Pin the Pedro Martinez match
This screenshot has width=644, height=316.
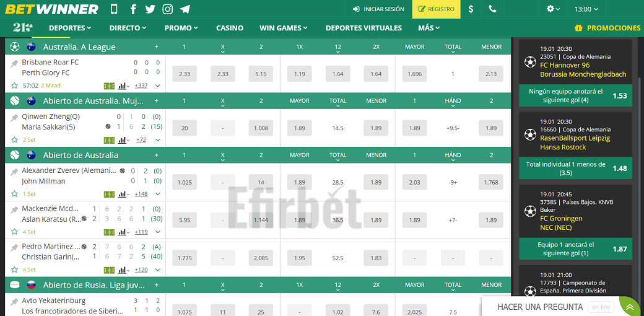coord(15,247)
